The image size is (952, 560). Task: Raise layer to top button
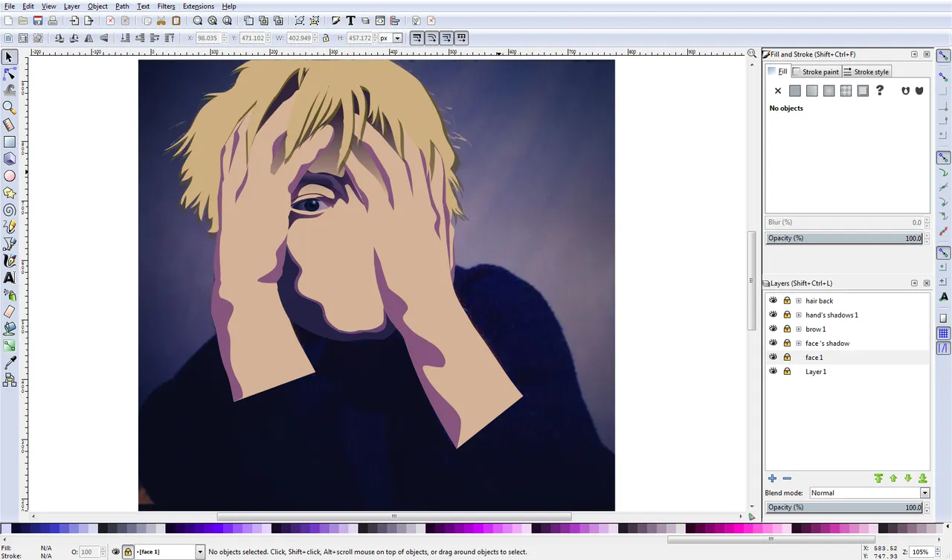pyautogui.click(x=878, y=478)
